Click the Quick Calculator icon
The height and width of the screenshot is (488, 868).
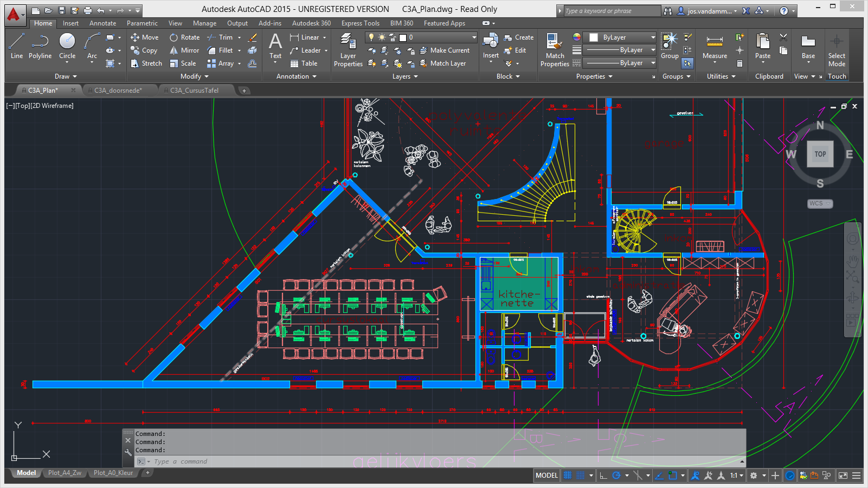pyautogui.click(x=740, y=63)
